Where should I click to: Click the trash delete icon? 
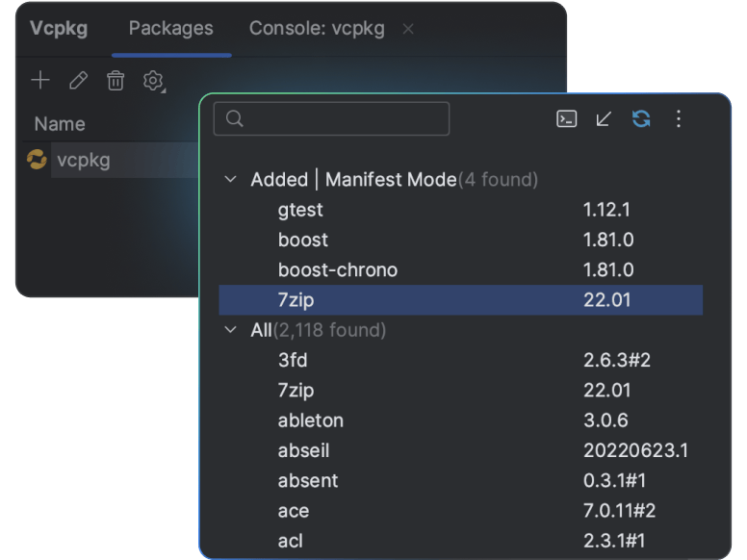coord(116,81)
